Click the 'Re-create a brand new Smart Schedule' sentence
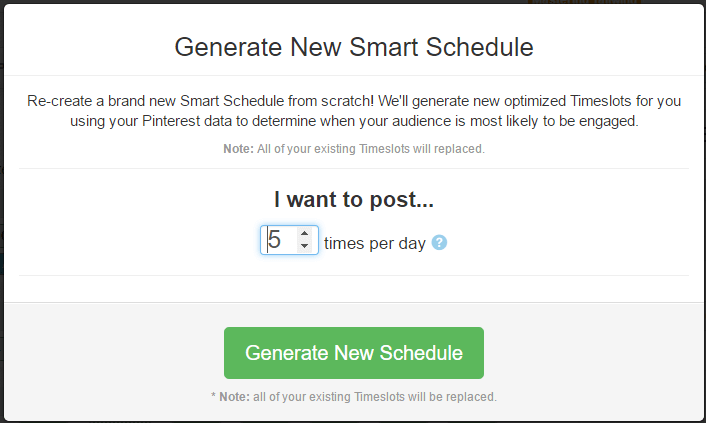This screenshot has width=706, height=423. coord(200,101)
